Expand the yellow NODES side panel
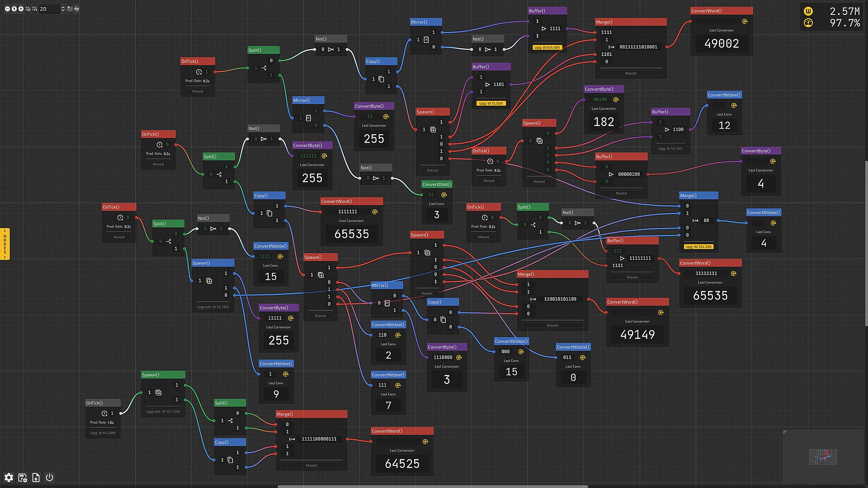 5,244
